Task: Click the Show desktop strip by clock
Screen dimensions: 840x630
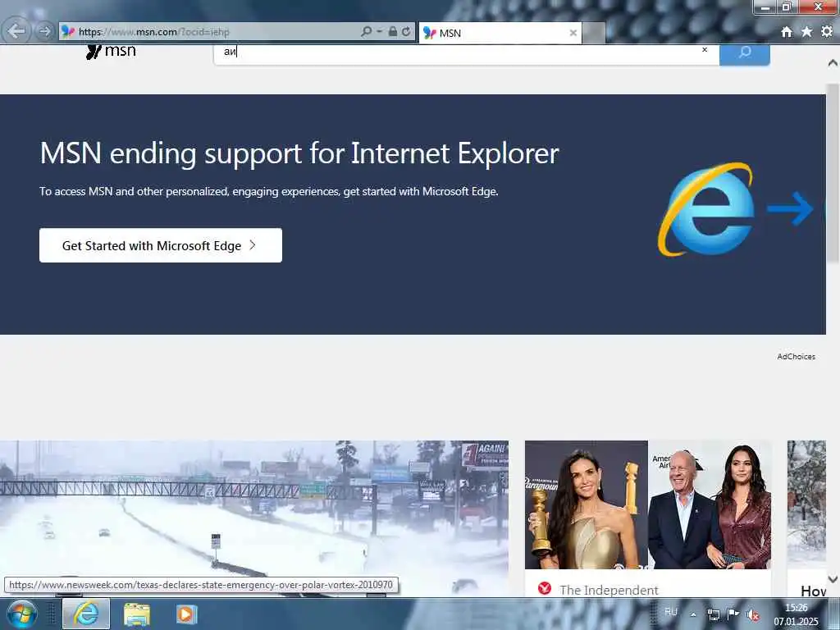Action: (834, 614)
